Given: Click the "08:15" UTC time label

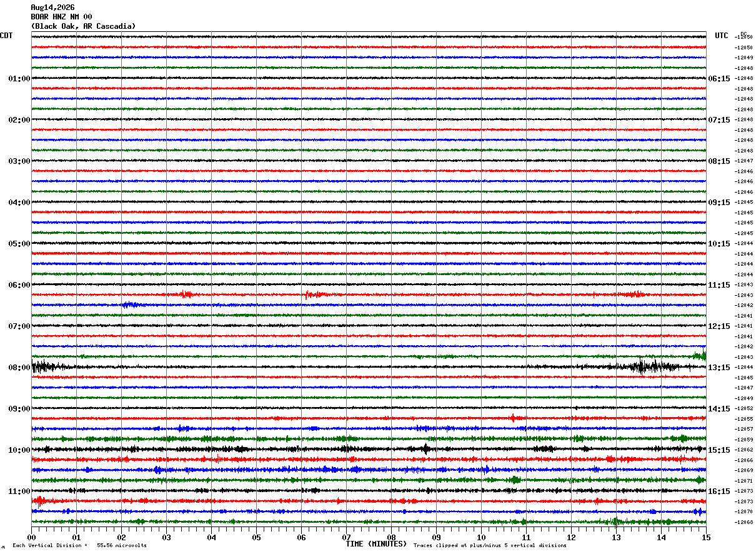Looking at the screenshot, I should (719, 161).
